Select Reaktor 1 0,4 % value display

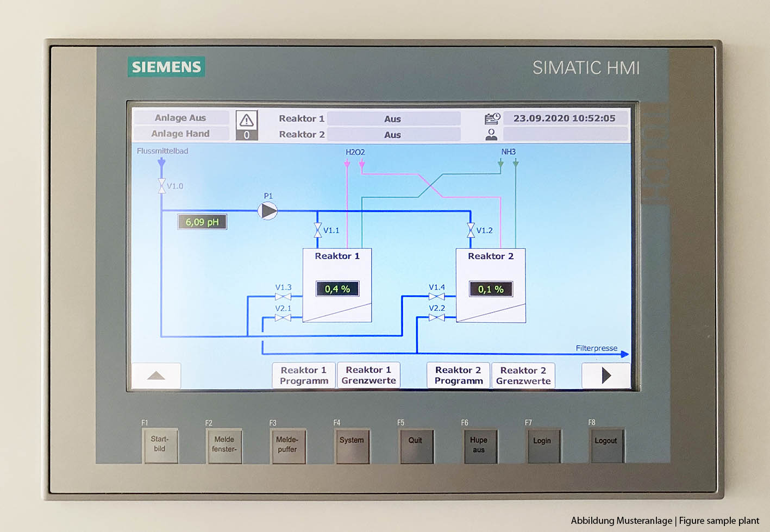pyautogui.click(x=337, y=289)
